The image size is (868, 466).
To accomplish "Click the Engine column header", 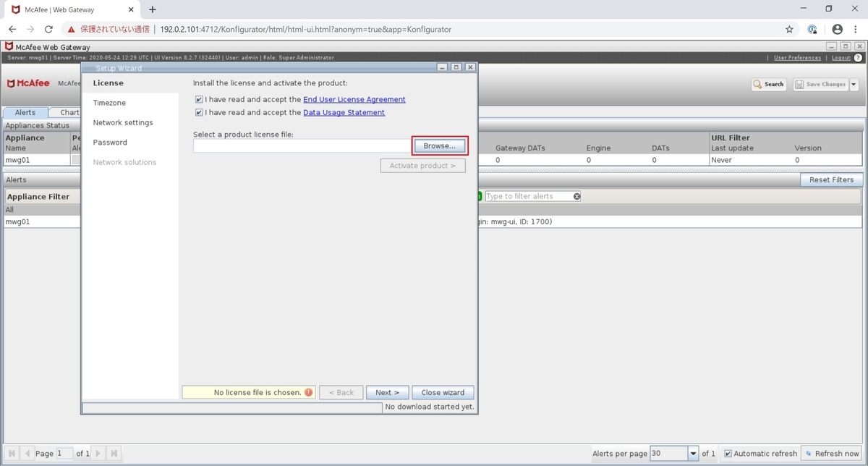I will [x=598, y=148].
